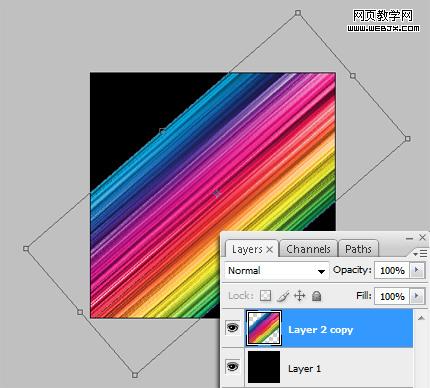Click transform bottom corner handle
430x388 pixels.
pos(135,375)
